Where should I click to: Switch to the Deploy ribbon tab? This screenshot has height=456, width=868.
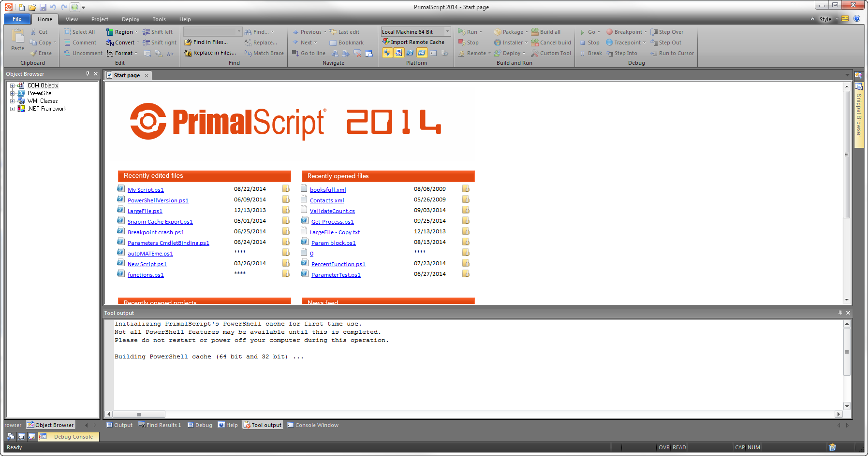click(x=131, y=19)
